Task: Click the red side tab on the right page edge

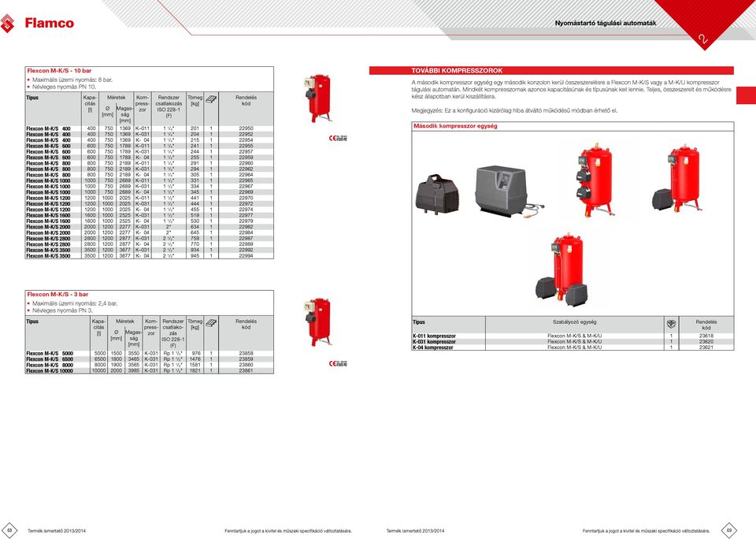Action: pyautogui.click(x=746, y=95)
